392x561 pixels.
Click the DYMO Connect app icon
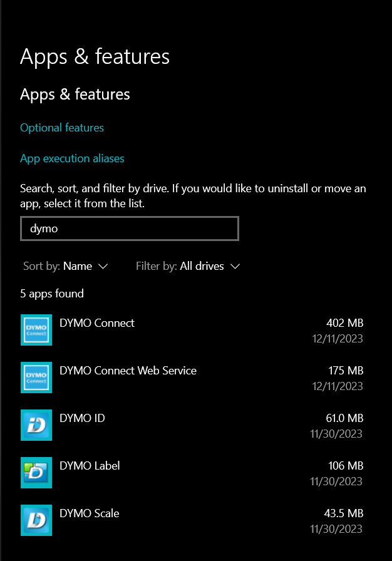tap(36, 330)
